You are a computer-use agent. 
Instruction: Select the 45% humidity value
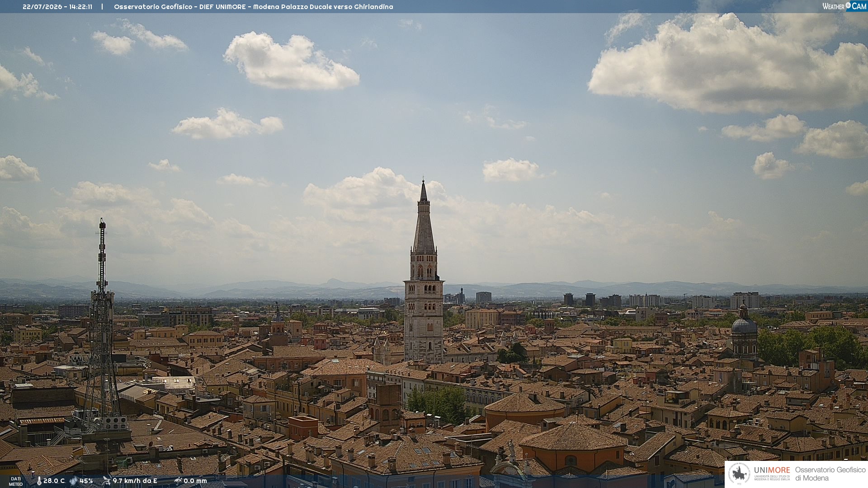tap(86, 481)
